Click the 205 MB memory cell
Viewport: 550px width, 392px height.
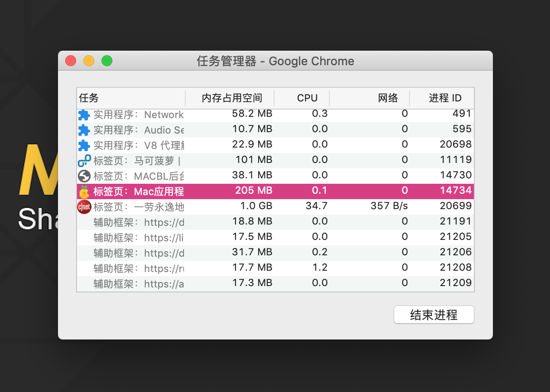[x=254, y=191]
